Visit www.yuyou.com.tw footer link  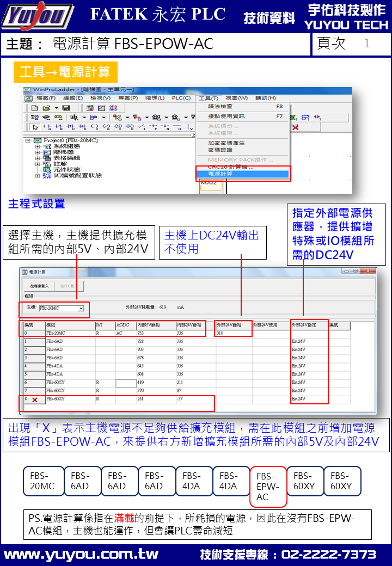[x=81, y=555]
